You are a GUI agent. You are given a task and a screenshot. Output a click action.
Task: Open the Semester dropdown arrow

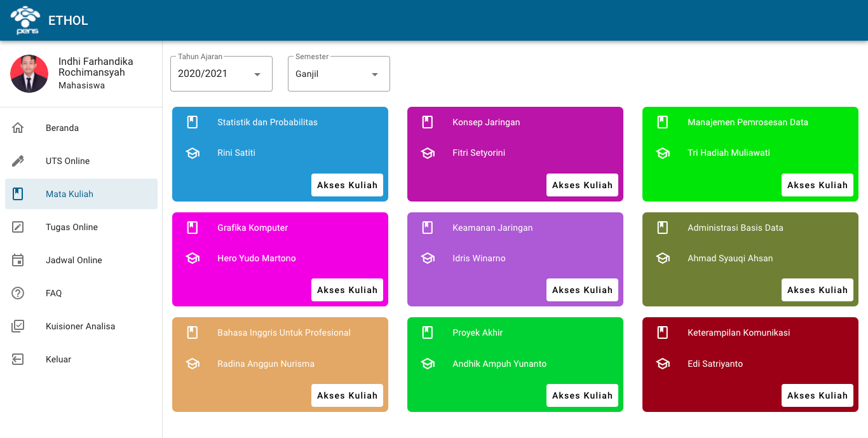point(375,74)
